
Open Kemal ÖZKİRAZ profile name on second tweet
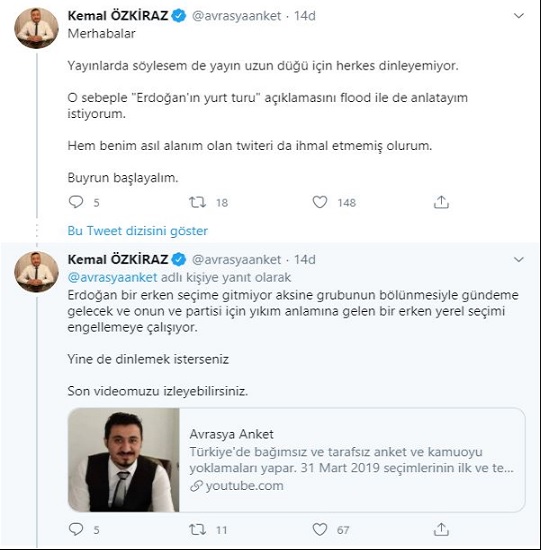pos(118,260)
